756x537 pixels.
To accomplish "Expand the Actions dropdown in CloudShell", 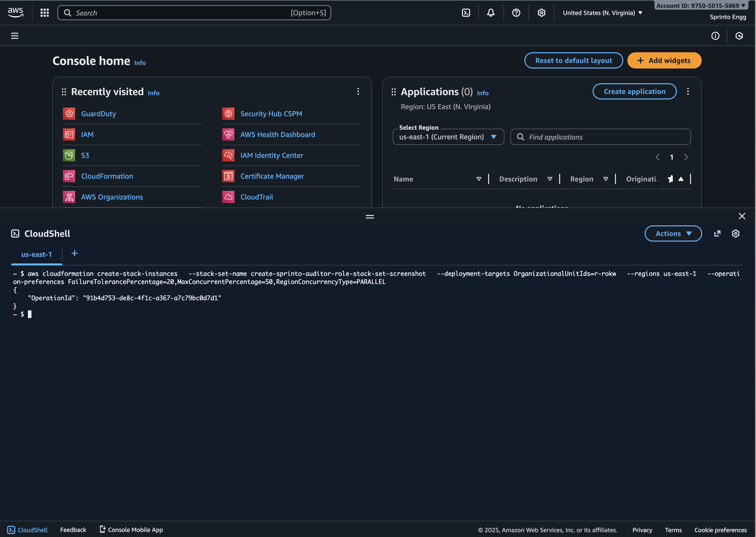I will coord(673,234).
